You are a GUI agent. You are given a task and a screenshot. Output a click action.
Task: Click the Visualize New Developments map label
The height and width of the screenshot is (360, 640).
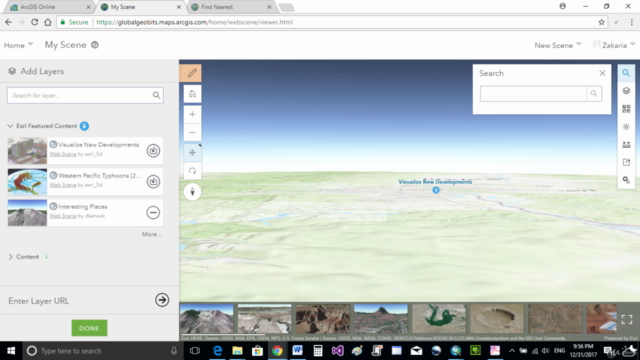[x=435, y=182]
